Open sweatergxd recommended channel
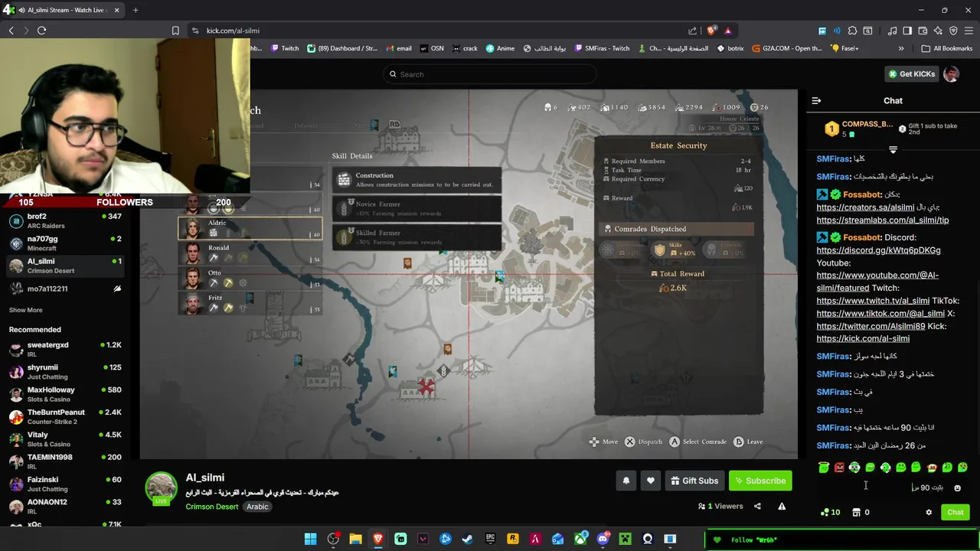The width and height of the screenshot is (980, 551). (65, 350)
